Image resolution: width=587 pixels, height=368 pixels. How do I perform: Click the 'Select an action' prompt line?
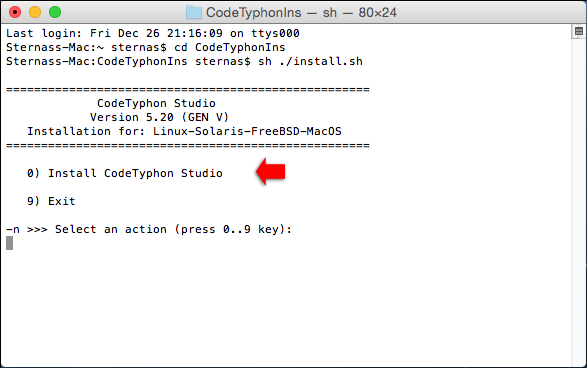(x=149, y=229)
